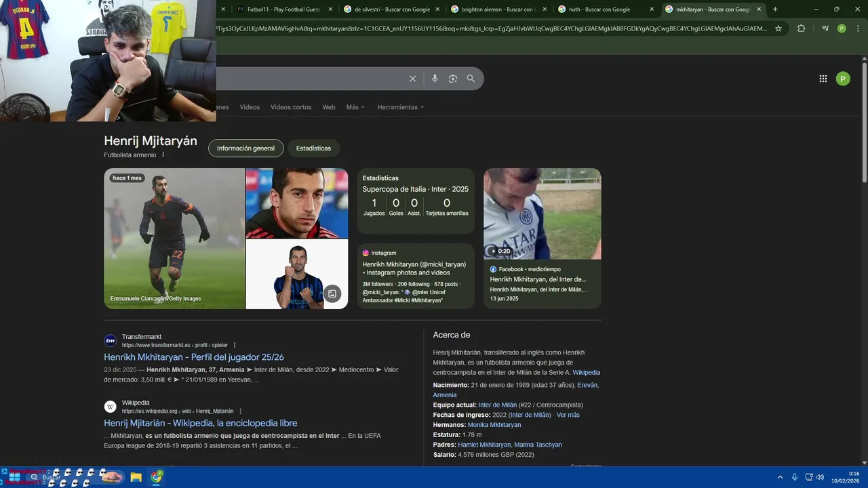Open File Explorer from taskbar
Screen dimensions: 868x488
136,477
